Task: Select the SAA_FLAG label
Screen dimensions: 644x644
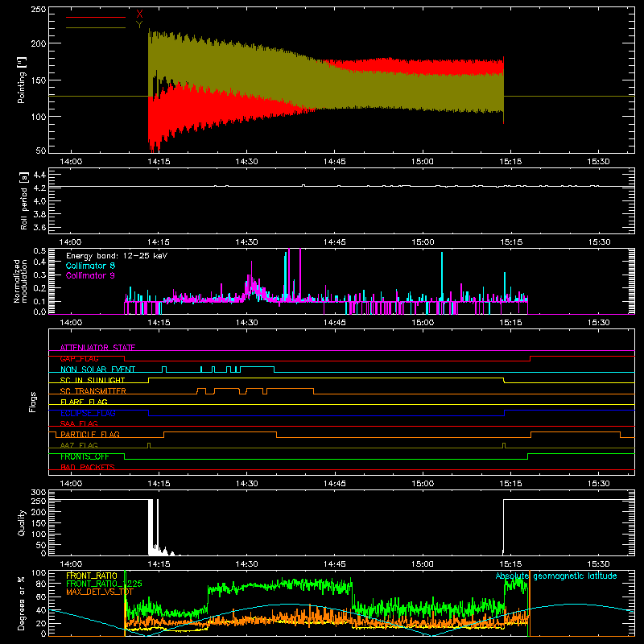Action: coord(79,423)
